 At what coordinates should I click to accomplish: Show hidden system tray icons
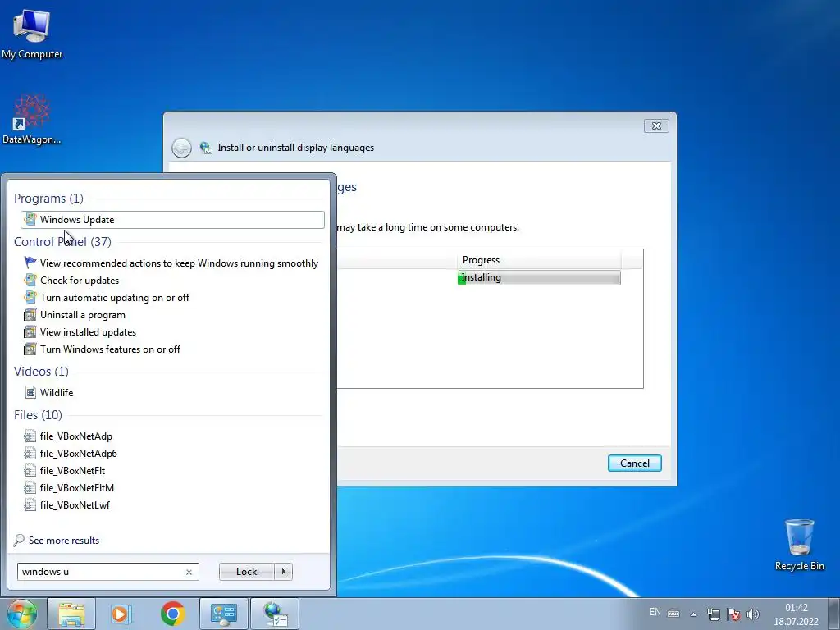tap(693, 614)
